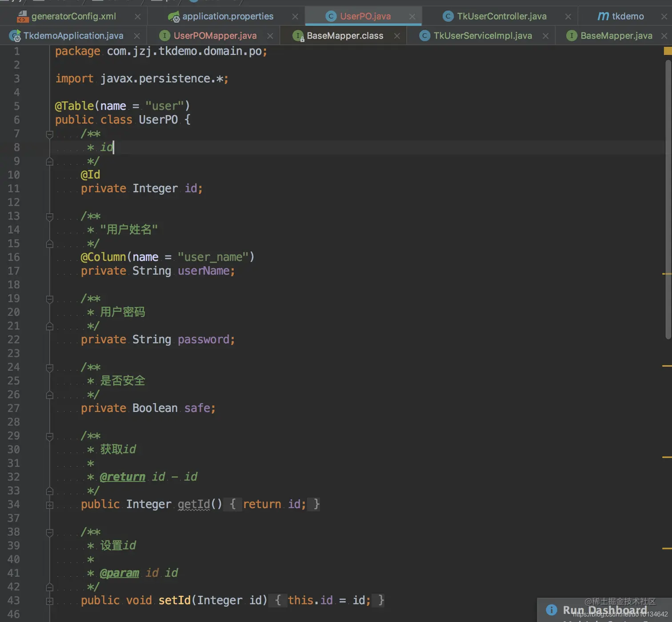Switch to application.properties tab
Image resolution: width=672 pixels, height=622 pixels.
(228, 16)
